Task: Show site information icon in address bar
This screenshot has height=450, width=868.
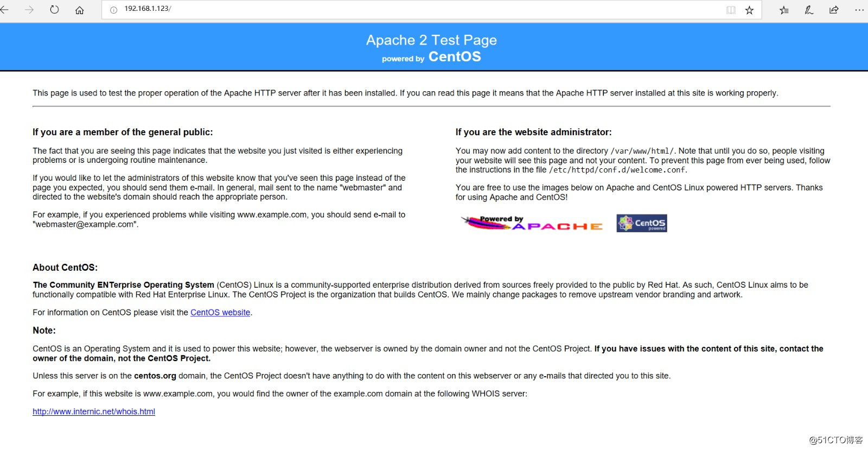Action: click(x=113, y=10)
